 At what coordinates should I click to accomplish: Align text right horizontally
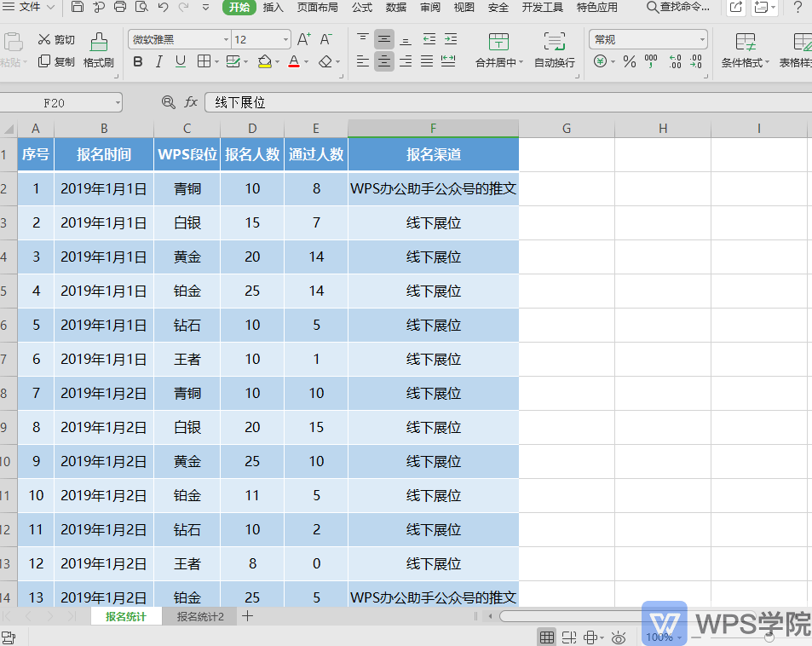[x=406, y=61]
